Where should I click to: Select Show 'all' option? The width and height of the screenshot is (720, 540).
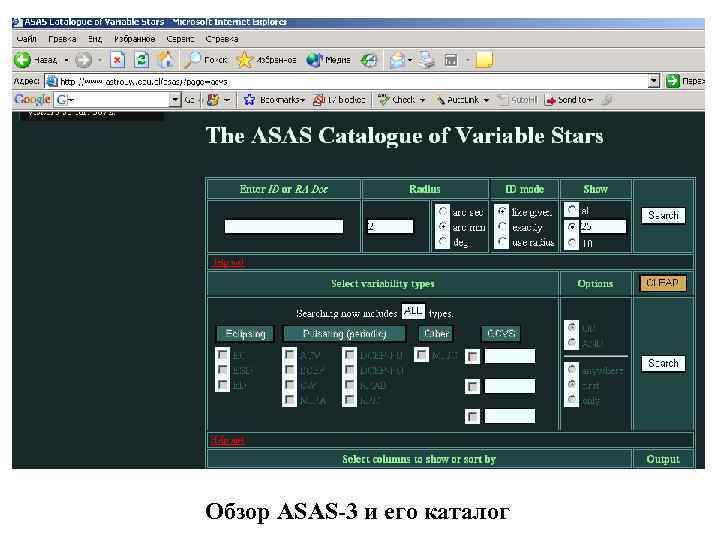point(571,210)
